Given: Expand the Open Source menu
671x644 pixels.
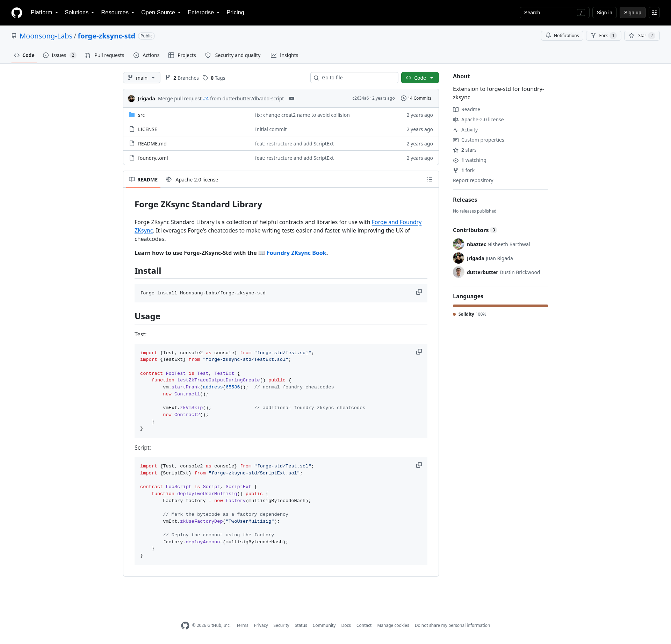Looking at the screenshot, I should 161,13.
